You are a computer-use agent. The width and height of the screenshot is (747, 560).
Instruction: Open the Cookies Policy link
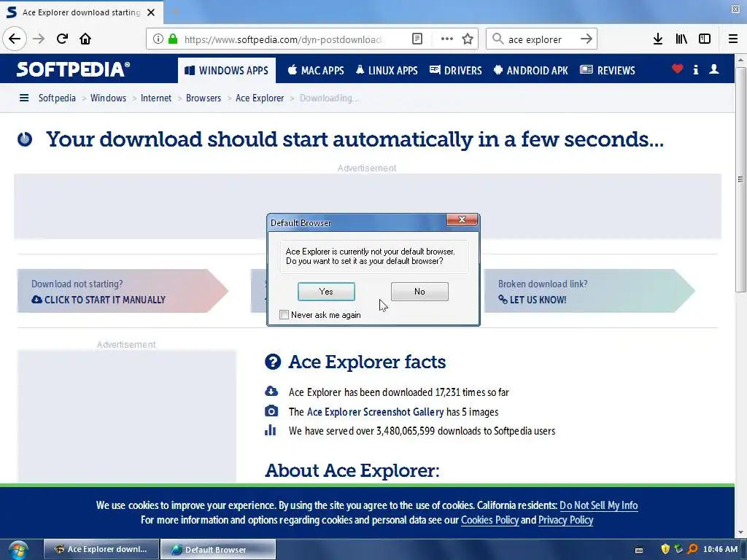[489, 520]
